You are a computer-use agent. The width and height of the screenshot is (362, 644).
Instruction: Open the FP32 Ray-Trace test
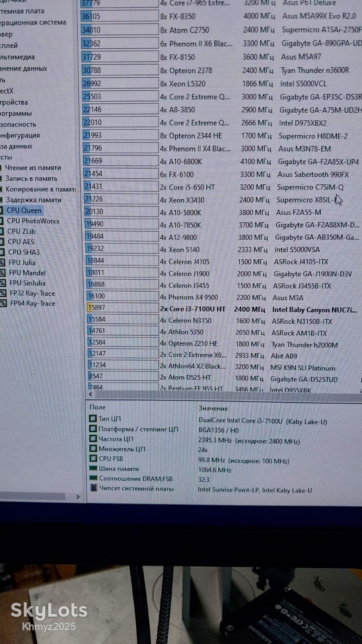[32, 293]
